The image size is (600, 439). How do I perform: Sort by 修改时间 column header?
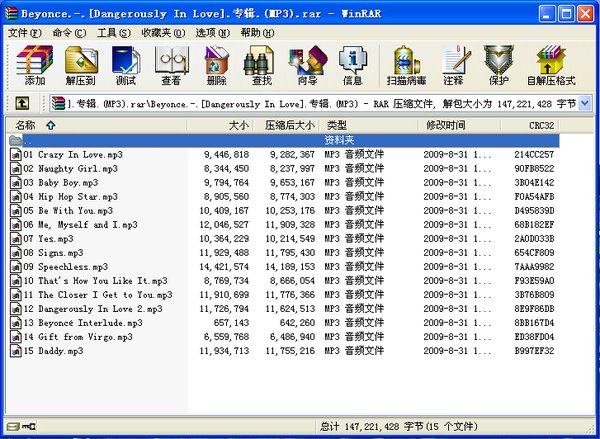[459, 125]
